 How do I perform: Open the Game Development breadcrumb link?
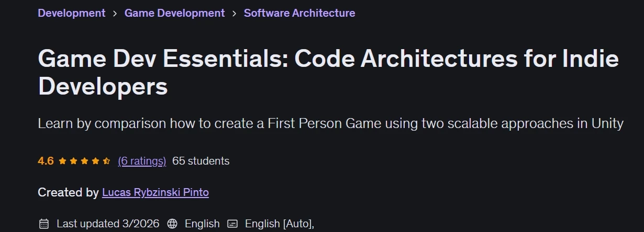tap(174, 13)
